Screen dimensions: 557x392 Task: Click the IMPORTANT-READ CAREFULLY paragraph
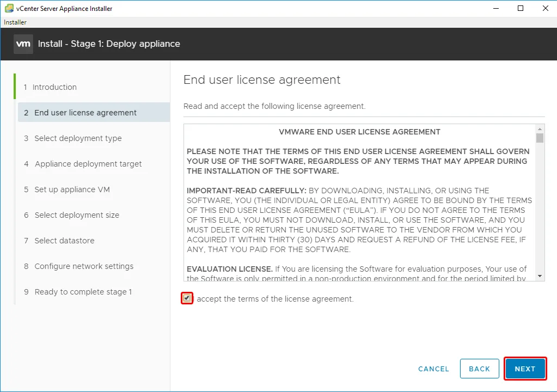(359, 220)
